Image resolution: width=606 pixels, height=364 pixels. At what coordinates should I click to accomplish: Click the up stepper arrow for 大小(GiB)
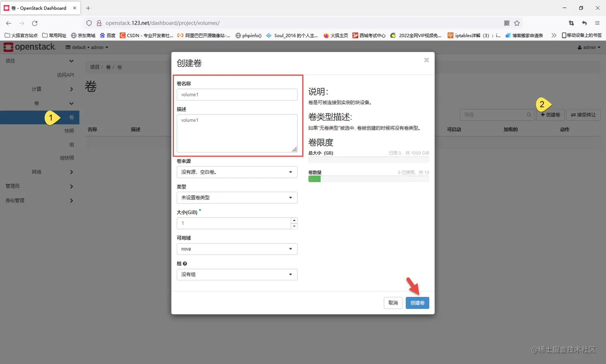click(x=294, y=220)
